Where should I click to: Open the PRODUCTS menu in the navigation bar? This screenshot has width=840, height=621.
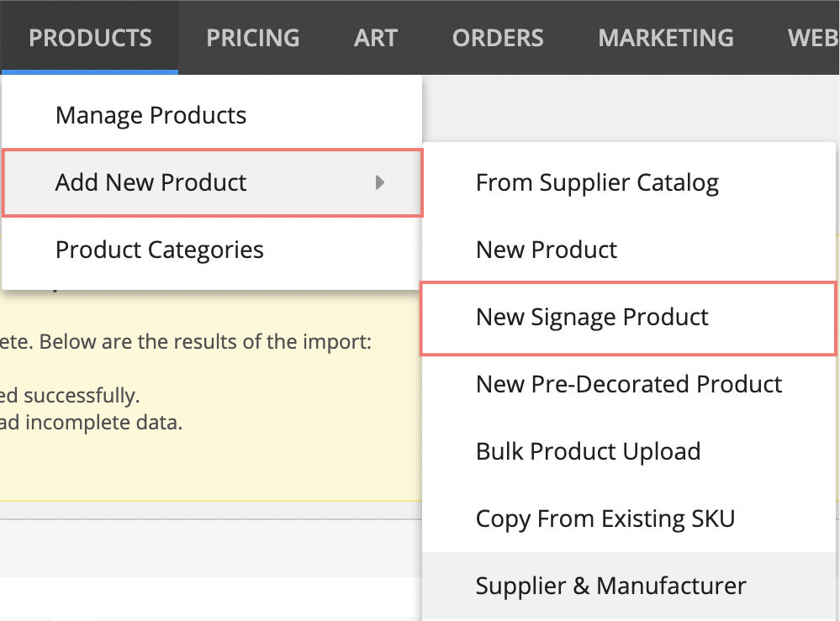pos(90,37)
